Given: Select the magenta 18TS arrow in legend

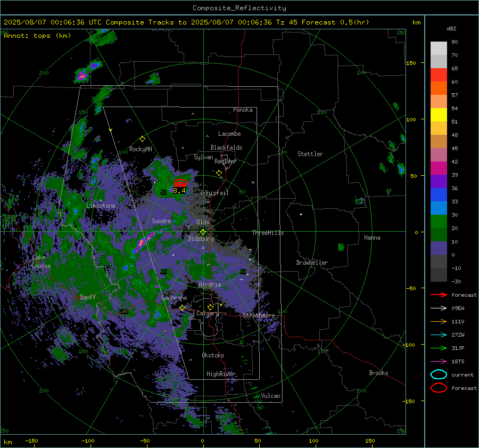Looking at the screenshot, I should pos(439,362).
